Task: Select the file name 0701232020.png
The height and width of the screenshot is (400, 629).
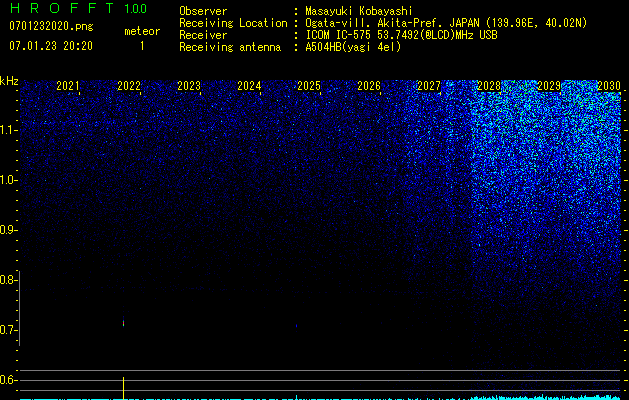Action: click(51, 26)
